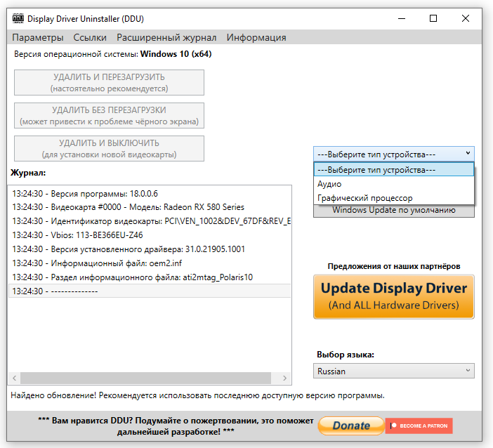
Task: Open the Информация menu
Action: coord(256,37)
